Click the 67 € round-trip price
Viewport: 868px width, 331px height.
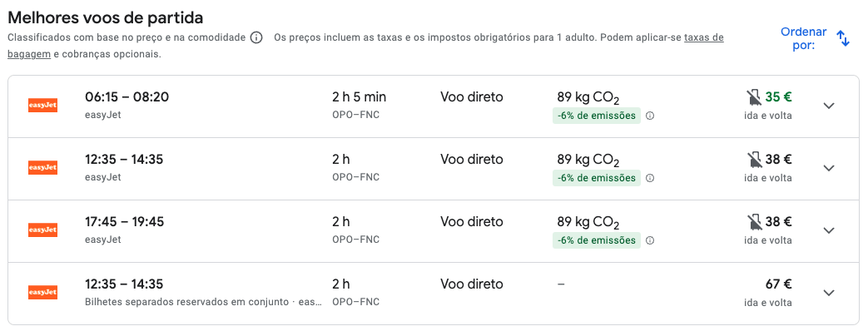(780, 284)
